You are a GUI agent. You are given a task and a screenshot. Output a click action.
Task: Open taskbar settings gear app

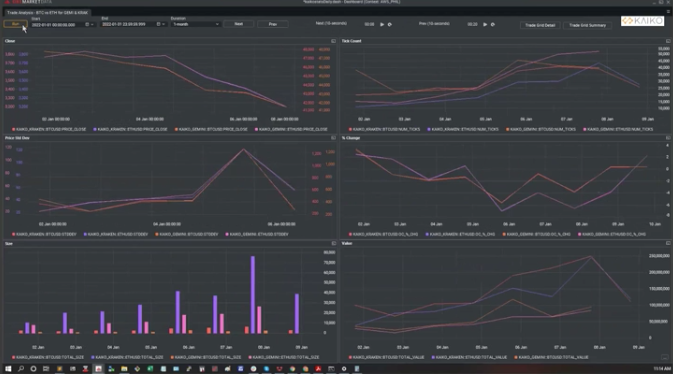[x=344, y=369]
